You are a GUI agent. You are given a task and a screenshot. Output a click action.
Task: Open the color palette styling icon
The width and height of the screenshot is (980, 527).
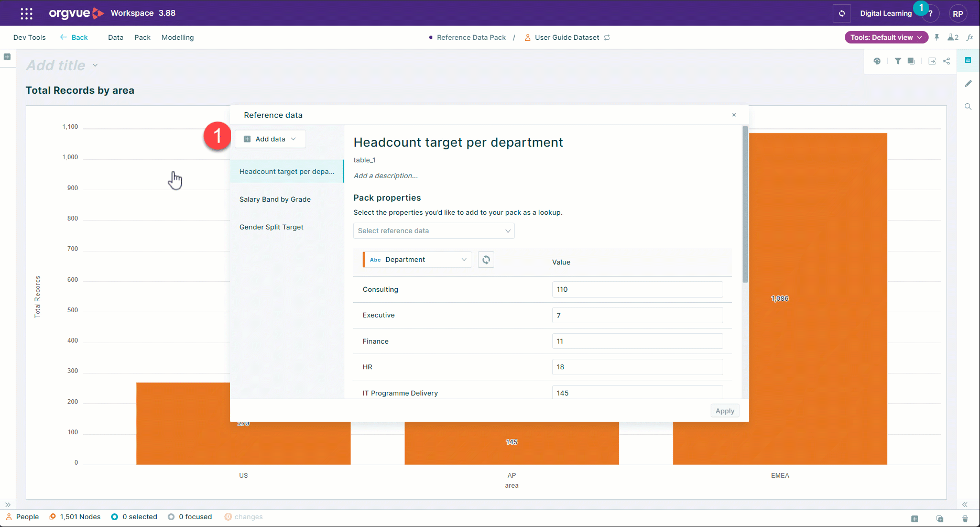pos(877,61)
